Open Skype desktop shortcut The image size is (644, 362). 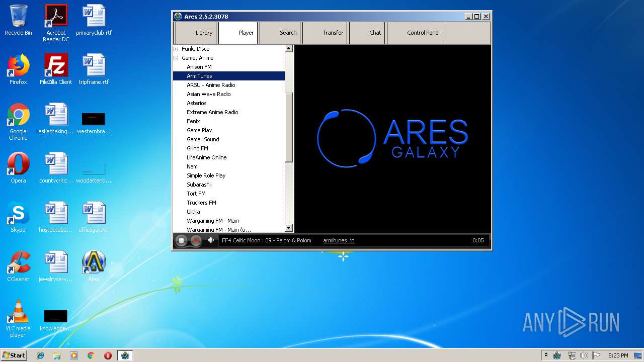click(18, 217)
